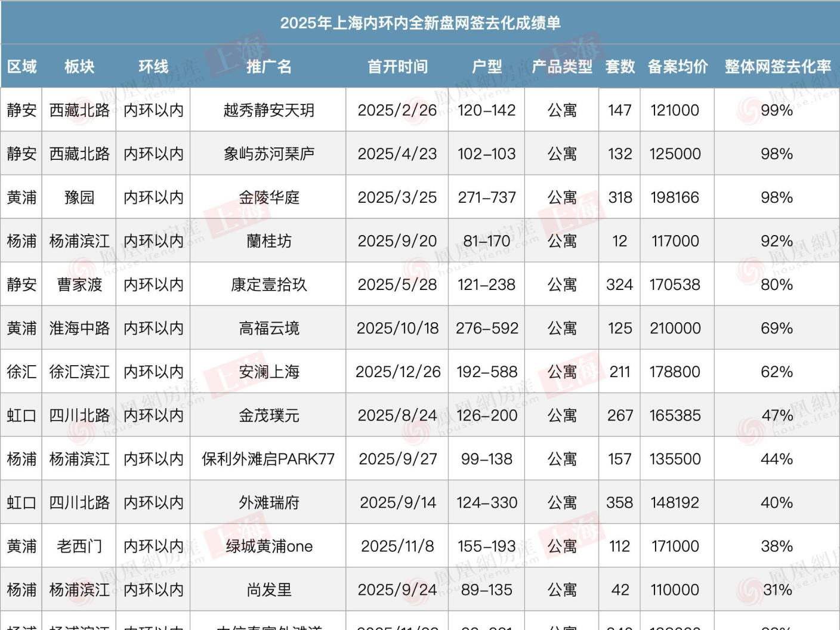Click the average price 210000
Viewport: 840px width, 630px height.
click(675, 328)
